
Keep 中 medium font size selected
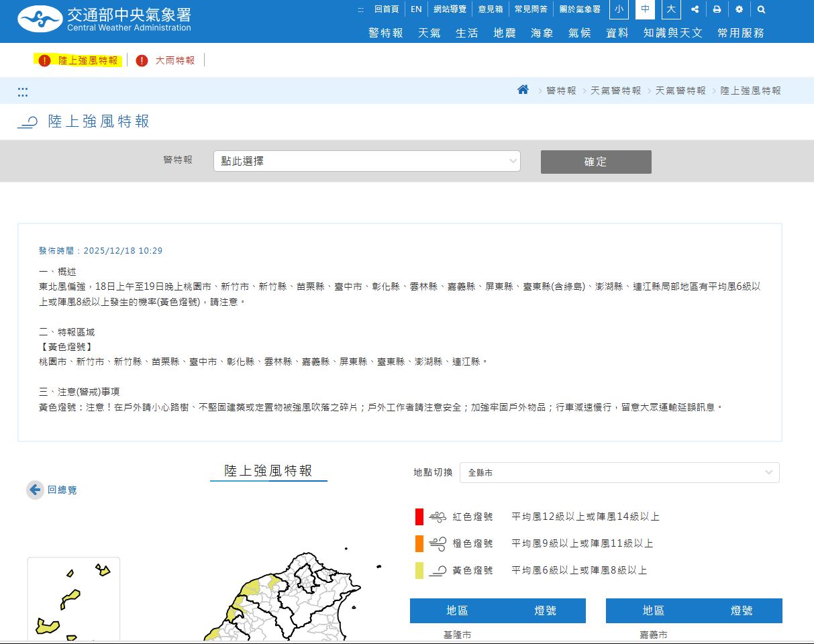click(x=644, y=9)
